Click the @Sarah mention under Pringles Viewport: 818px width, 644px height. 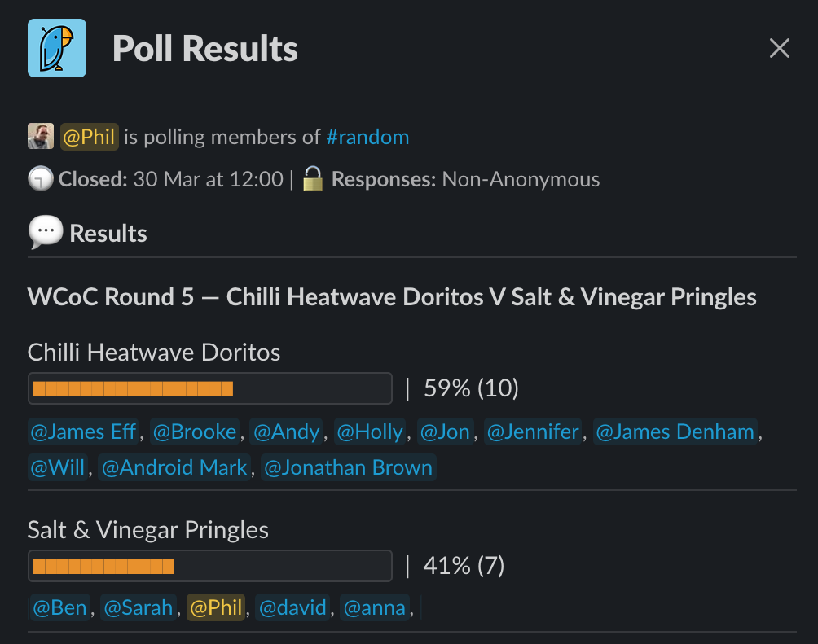point(138,607)
